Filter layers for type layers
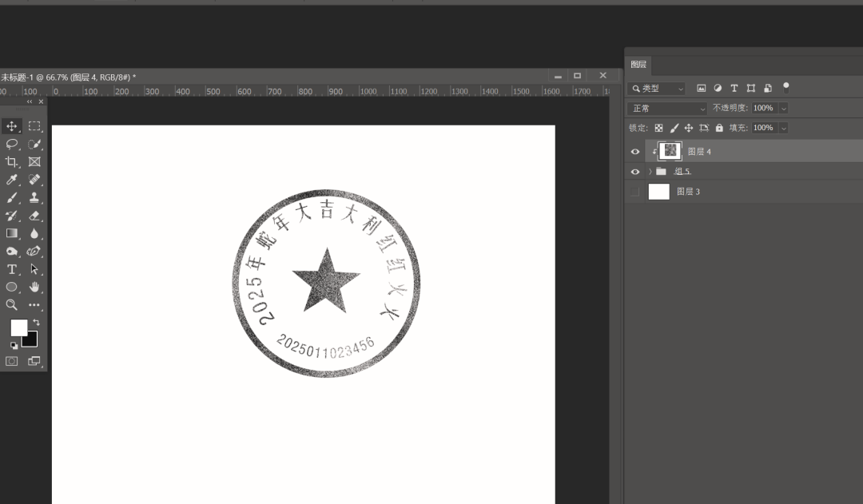863x504 pixels. (x=734, y=88)
